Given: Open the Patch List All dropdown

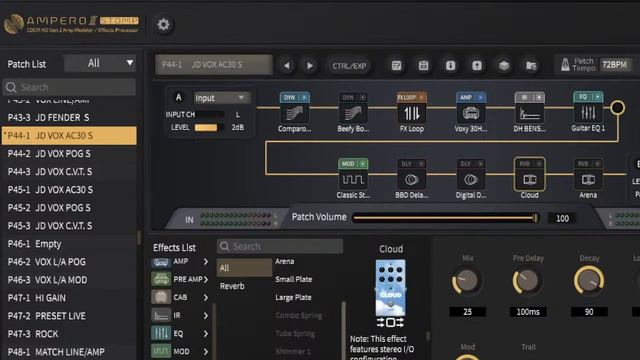Looking at the screenshot, I should coord(100,63).
